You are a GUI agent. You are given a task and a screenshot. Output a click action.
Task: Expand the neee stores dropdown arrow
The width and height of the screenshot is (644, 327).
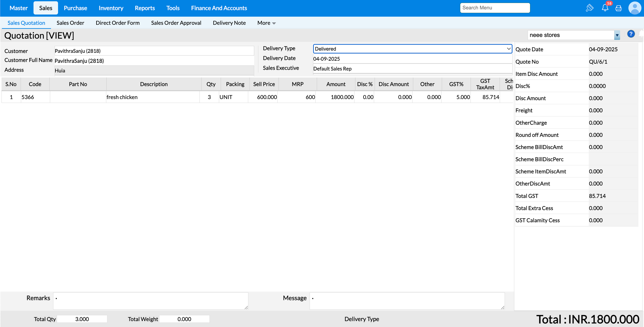(x=617, y=35)
